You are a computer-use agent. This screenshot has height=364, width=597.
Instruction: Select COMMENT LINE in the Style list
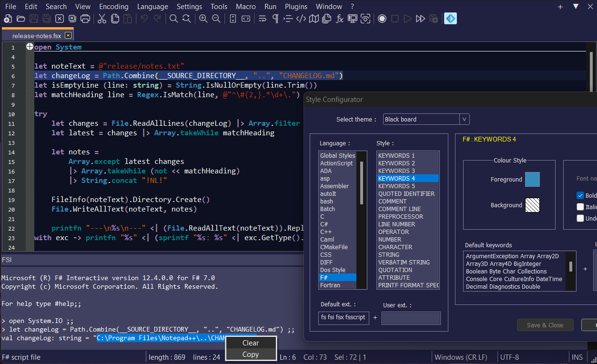click(399, 209)
